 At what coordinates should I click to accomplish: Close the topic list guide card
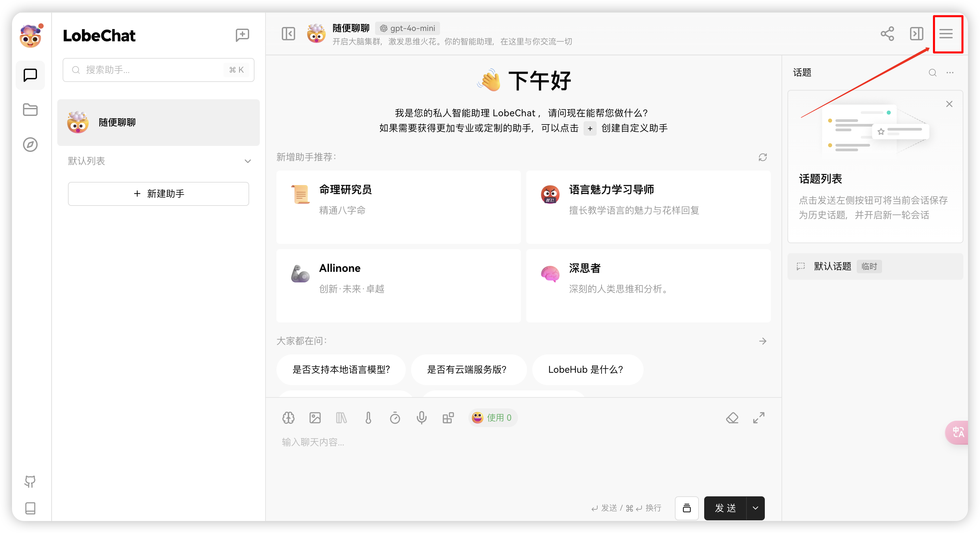949,104
